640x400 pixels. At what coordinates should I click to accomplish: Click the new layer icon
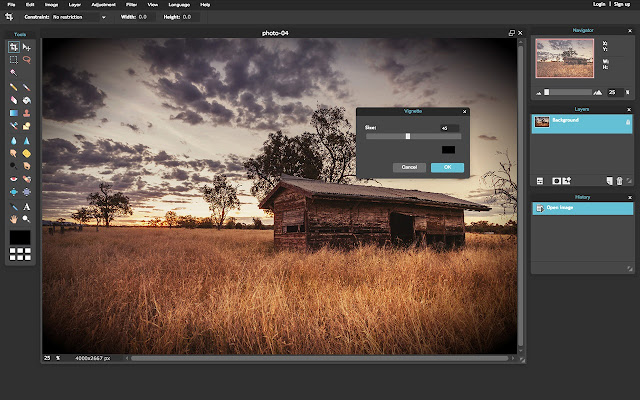(x=608, y=180)
